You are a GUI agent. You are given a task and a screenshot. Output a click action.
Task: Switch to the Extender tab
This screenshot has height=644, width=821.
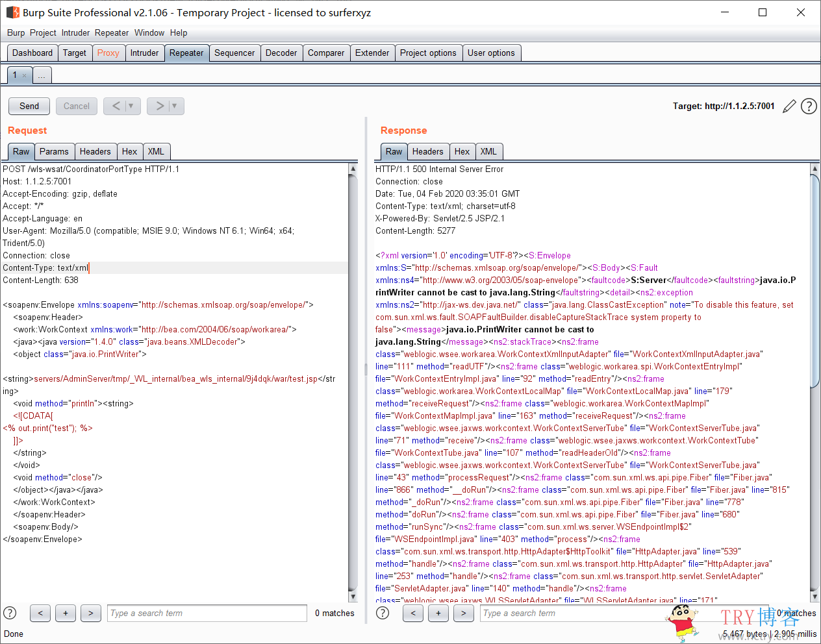(372, 53)
